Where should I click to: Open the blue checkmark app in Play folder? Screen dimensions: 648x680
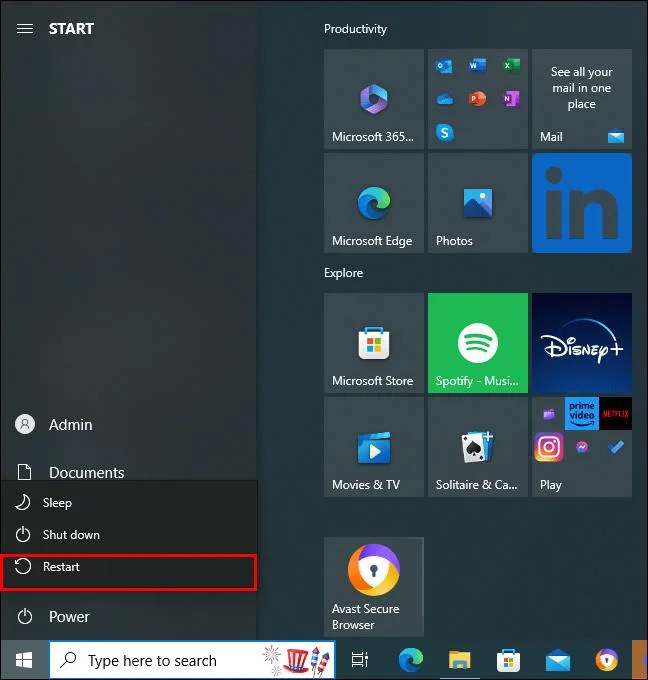click(615, 447)
